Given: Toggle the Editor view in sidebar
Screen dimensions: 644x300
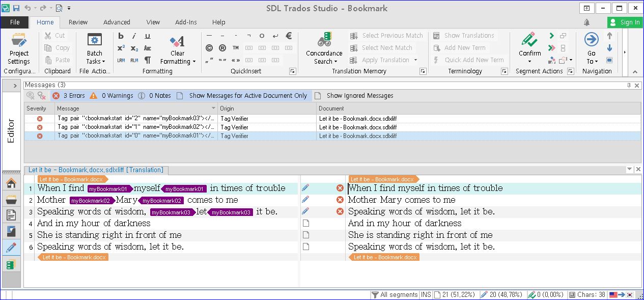Looking at the screenshot, I should [x=11, y=130].
